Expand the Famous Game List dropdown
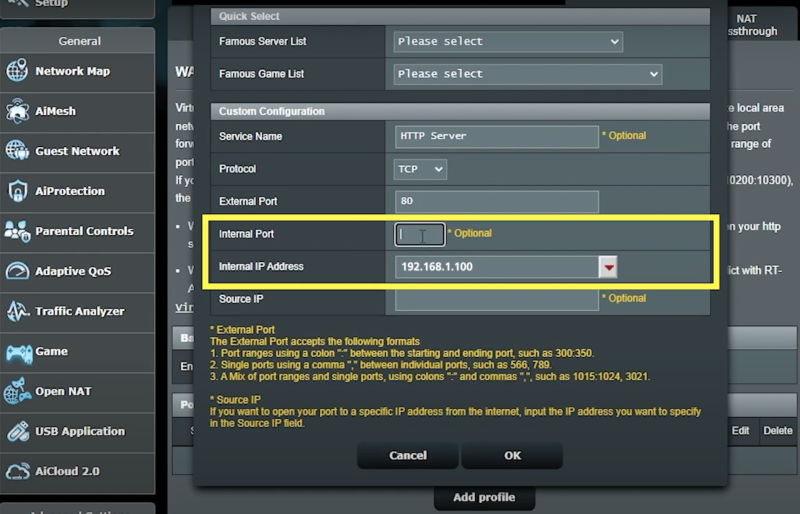The width and height of the screenshot is (800, 514). click(x=528, y=74)
